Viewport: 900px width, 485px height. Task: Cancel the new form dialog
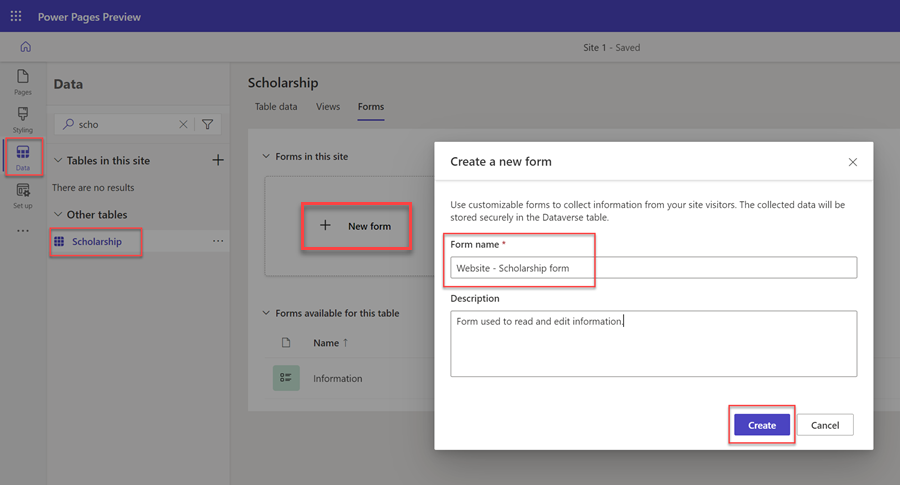tap(825, 425)
